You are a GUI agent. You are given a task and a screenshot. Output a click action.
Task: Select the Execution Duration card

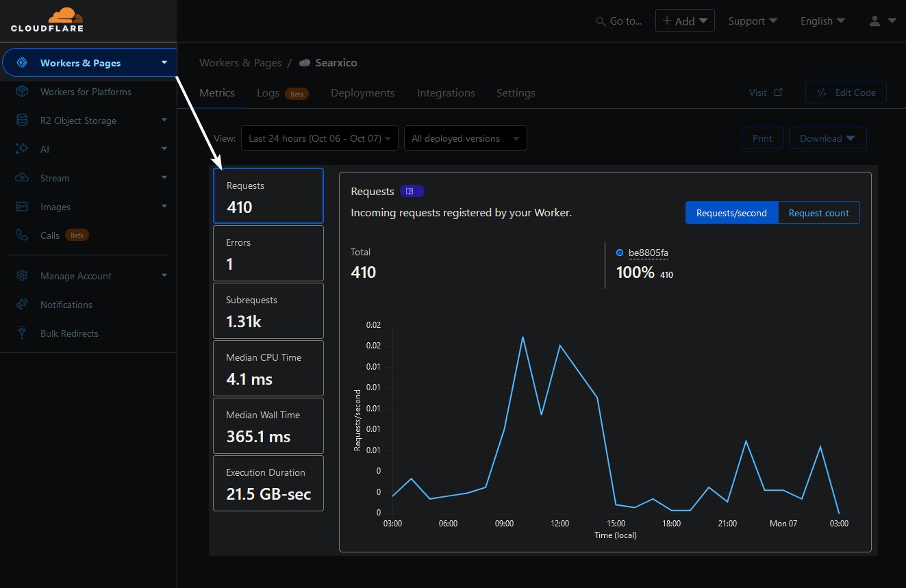[268, 483]
